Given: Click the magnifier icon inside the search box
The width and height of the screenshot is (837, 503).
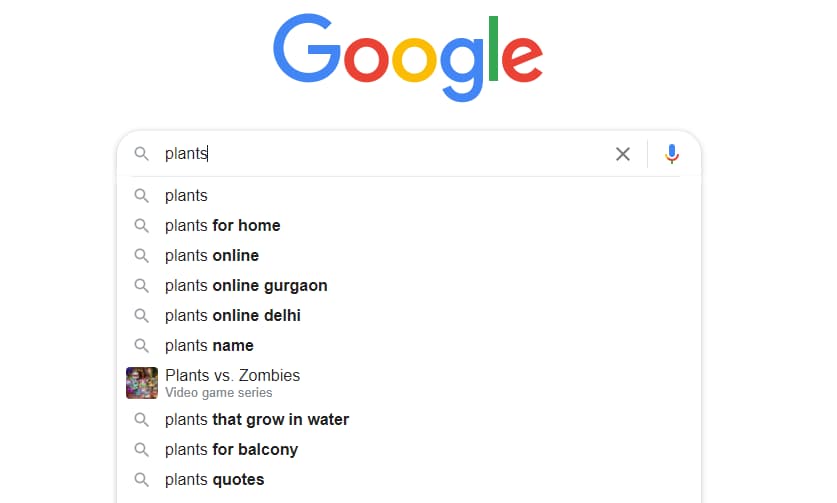Looking at the screenshot, I should coord(141,154).
